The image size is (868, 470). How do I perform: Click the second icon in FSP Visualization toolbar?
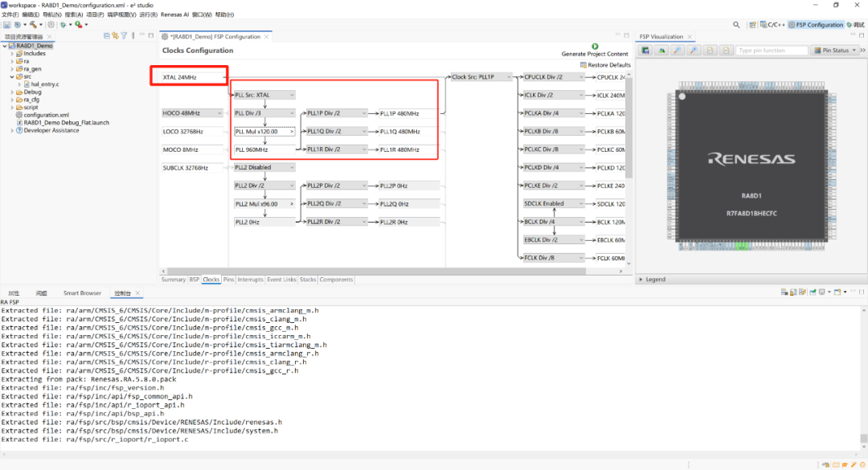[x=661, y=51]
